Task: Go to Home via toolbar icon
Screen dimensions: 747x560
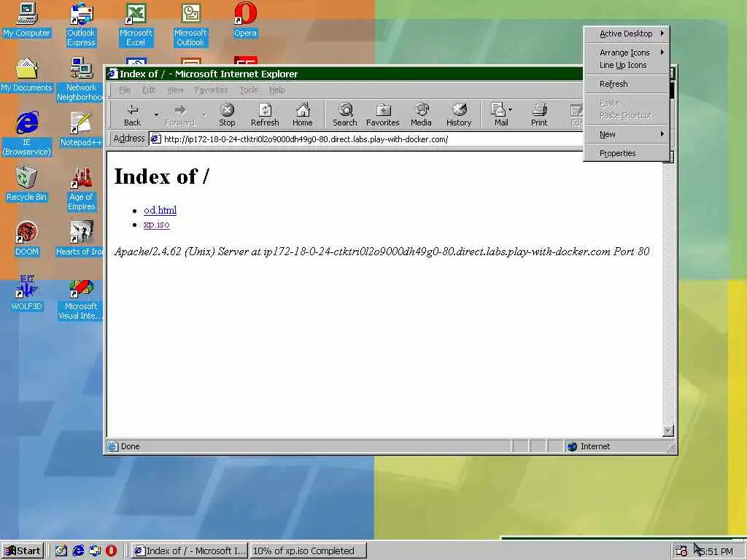Action: point(303,115)
